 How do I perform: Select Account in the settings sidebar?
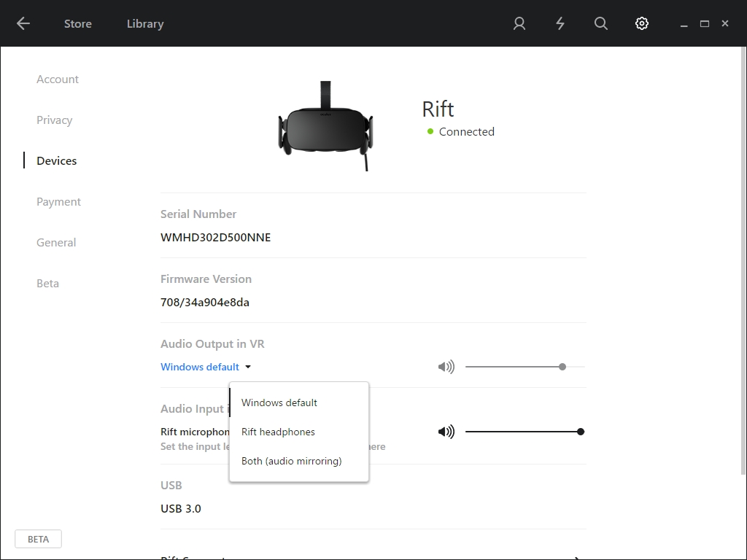point(58,79)
